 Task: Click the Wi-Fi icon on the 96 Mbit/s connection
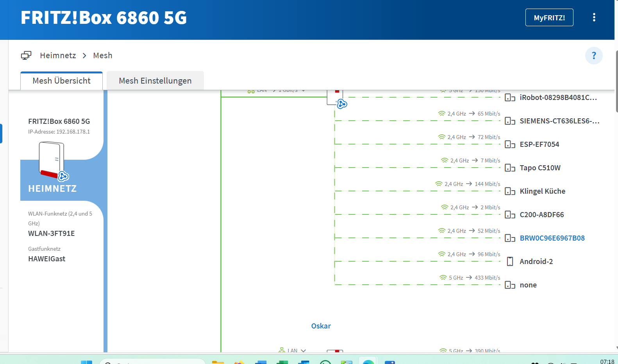click(442, 254)
